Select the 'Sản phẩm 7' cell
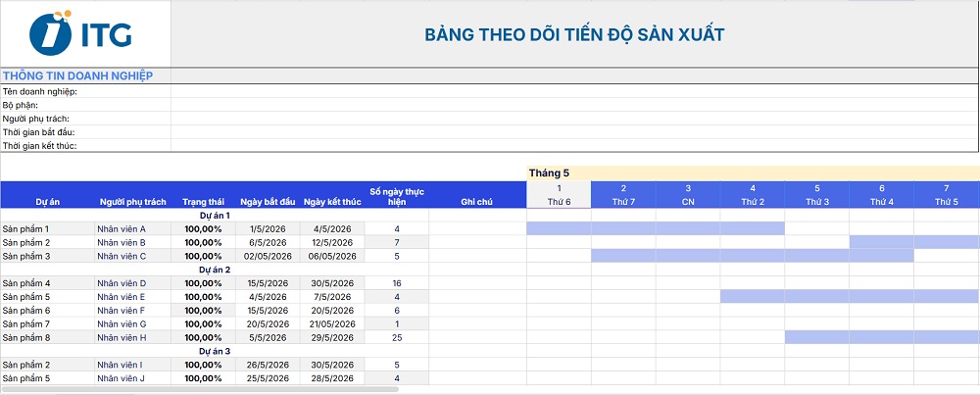 pyautogui.click(x=47, y=323)
